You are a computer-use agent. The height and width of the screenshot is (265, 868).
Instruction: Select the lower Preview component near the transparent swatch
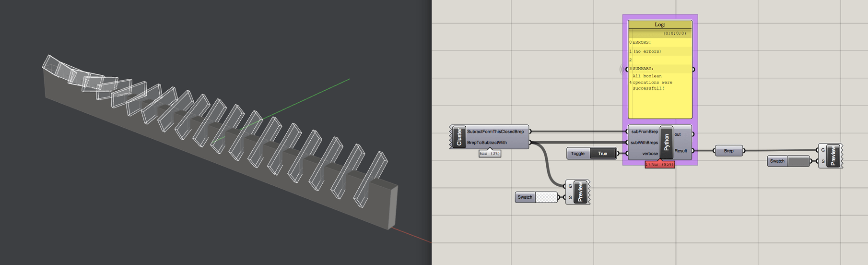(580, 192)
